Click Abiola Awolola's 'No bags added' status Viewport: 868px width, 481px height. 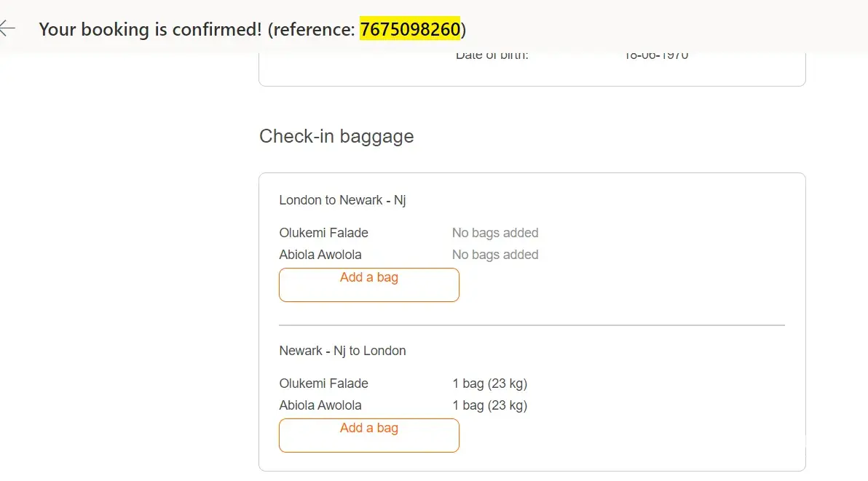click(x=495, y=255)
